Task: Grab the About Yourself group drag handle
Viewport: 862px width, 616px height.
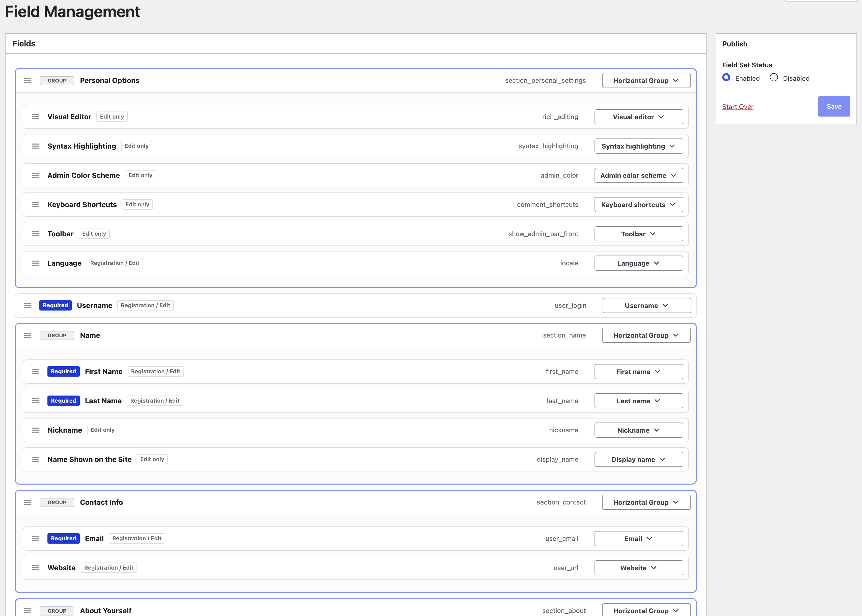Action: [x=28, y=611]
